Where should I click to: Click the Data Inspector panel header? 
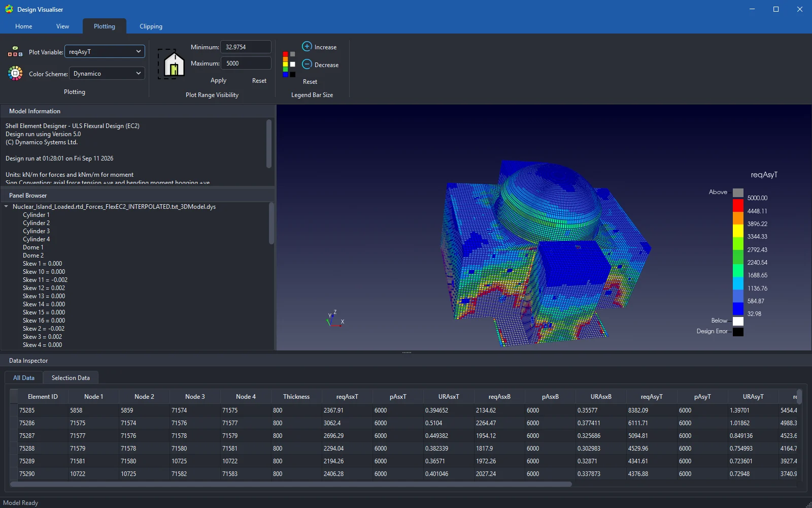(x=406, y=361)
